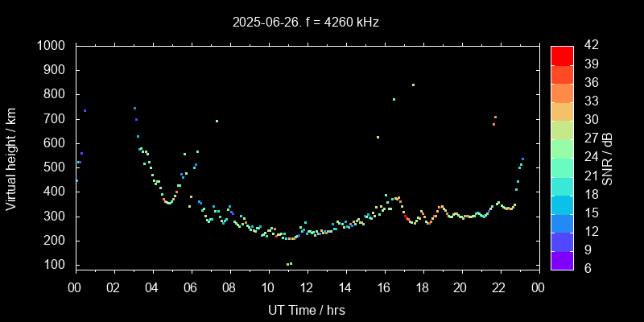Image resolution: width=644 pixels, height=322 pixels.
Task: Select the 22 tick label on time axis
Action: (x=499, y=287)
